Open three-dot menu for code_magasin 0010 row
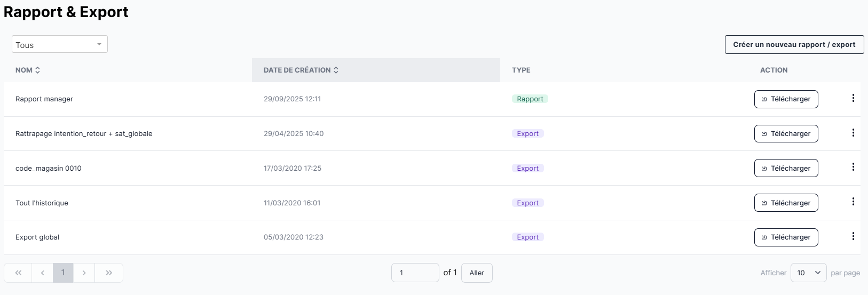 pyautogui.click(x=853, y=168)
